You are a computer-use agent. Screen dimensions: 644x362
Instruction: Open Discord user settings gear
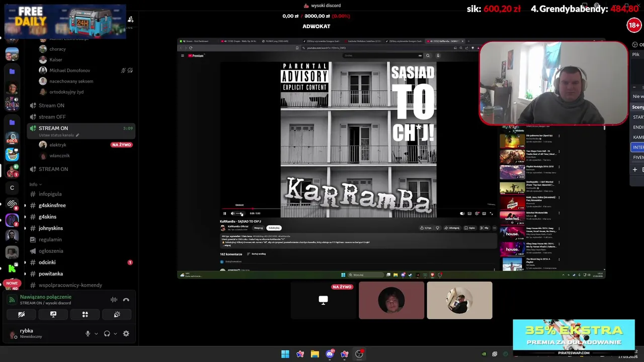(x=126, y=333)
